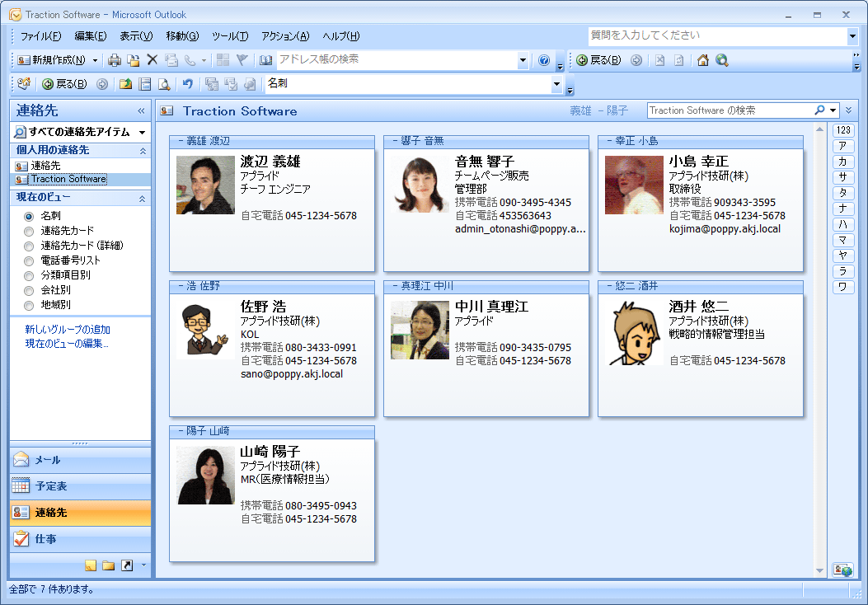Click the Home house icon in the web toolbar
The height and width of the screenshot is (605, 868).
703,60
